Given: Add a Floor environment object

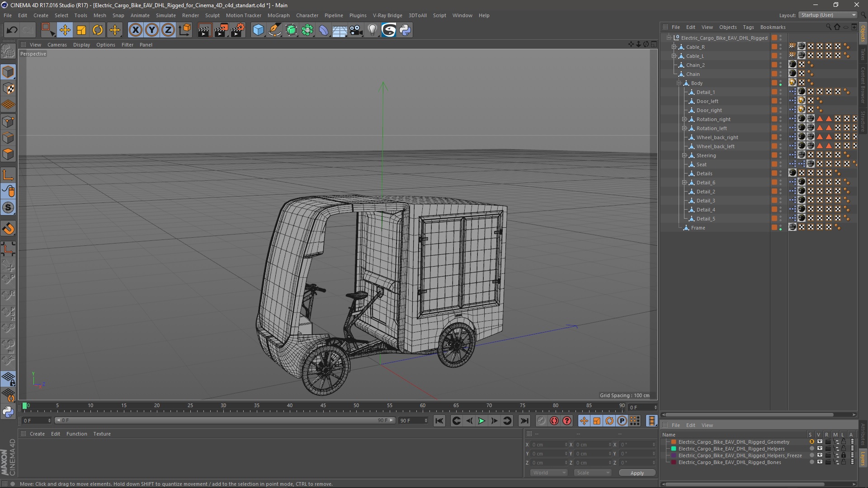Looking at the screenshot, I should pos(340,30).
